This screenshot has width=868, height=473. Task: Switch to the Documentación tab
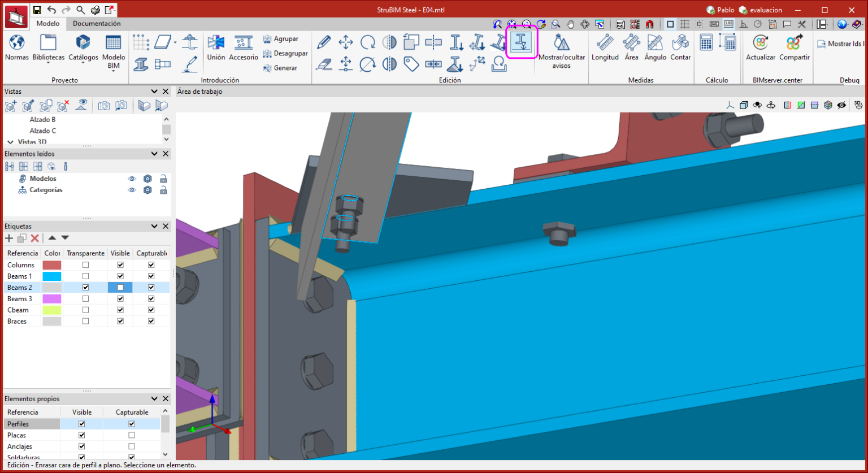coord(97,24)
